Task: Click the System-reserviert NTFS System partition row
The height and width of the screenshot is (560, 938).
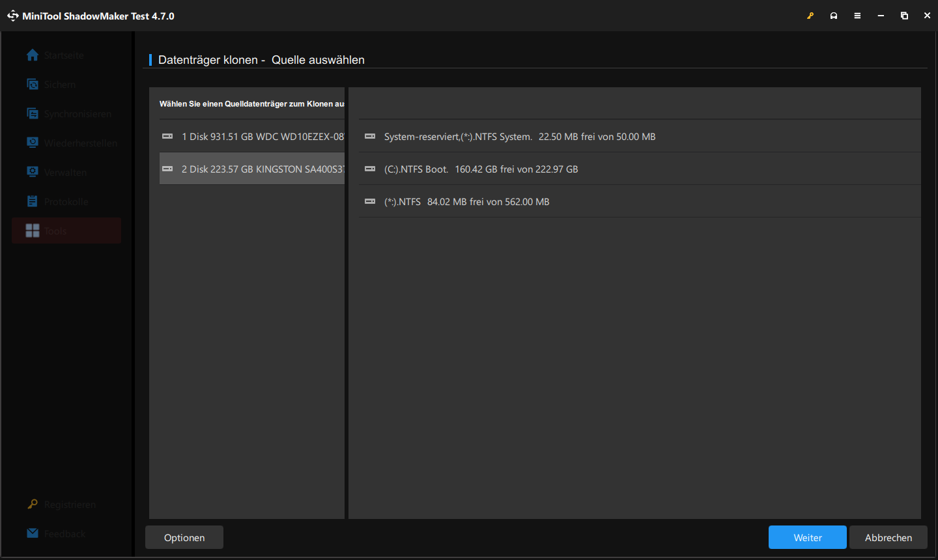Action: (640, 136)
